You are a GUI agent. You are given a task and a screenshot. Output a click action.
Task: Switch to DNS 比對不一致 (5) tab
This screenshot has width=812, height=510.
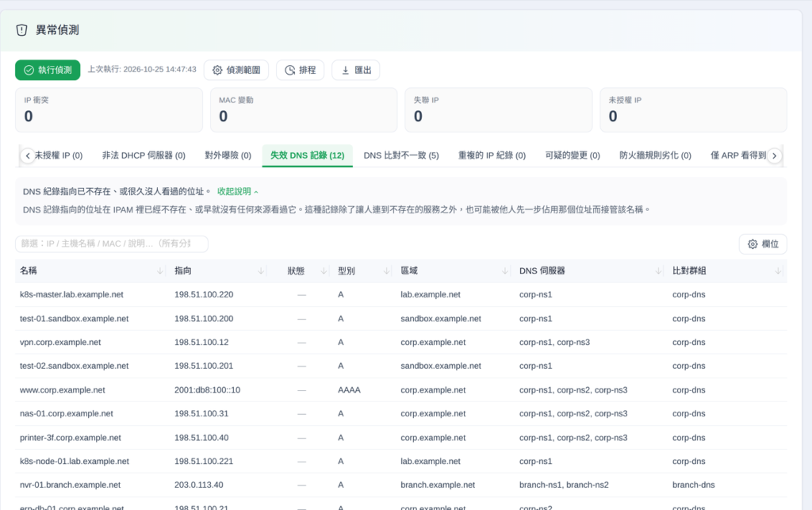click(x=401, y=155)
